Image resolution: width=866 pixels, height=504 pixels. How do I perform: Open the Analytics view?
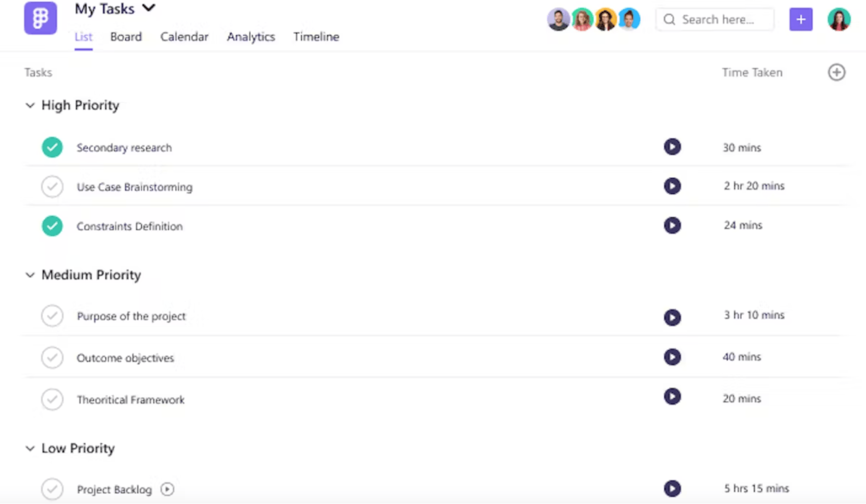[251, 37]
